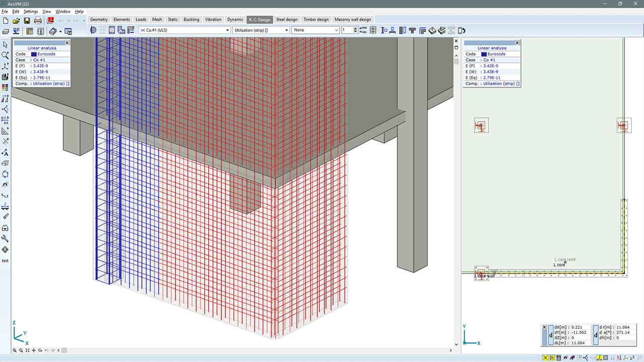The width and height of the screenshot is (644, 362).
Task: Close the coordinate dX dY panel
Action: (544, 327)
